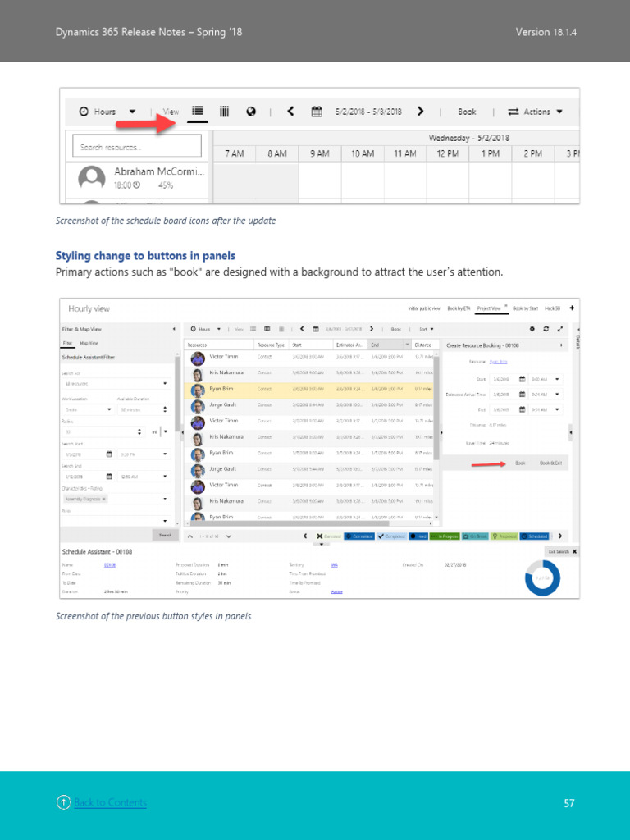This screenshot has height=840, width=630.
Task: Select the Filter tab
Action: (67, 343)
